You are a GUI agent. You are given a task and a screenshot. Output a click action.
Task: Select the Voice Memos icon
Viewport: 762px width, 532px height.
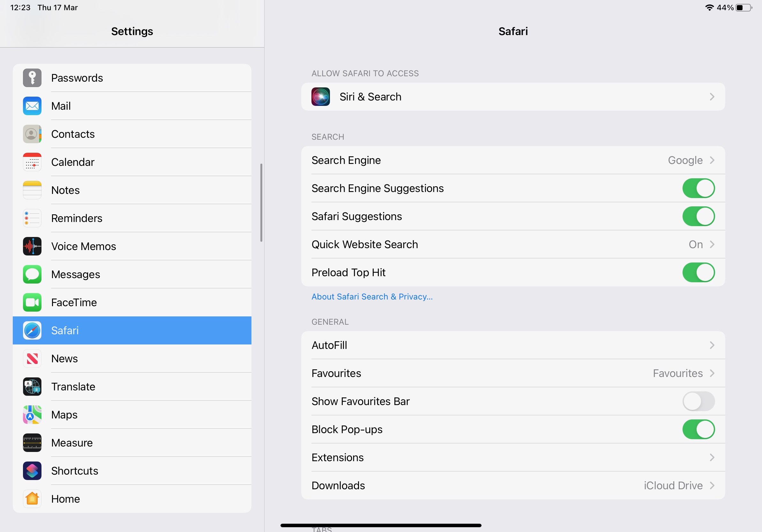point(32,246)
